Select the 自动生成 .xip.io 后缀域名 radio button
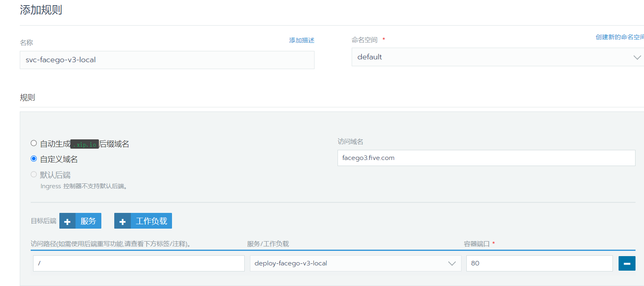This screenshot has width=644, height=286. coord(34,143)
